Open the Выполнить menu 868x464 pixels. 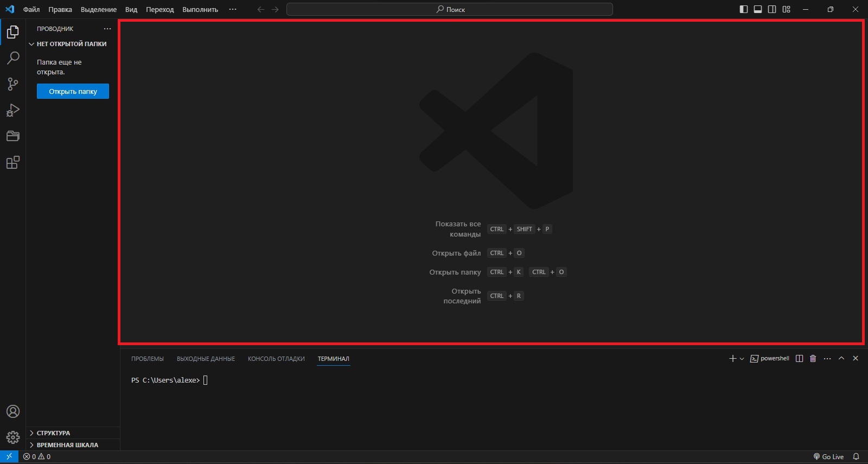[x=200, y=9]
